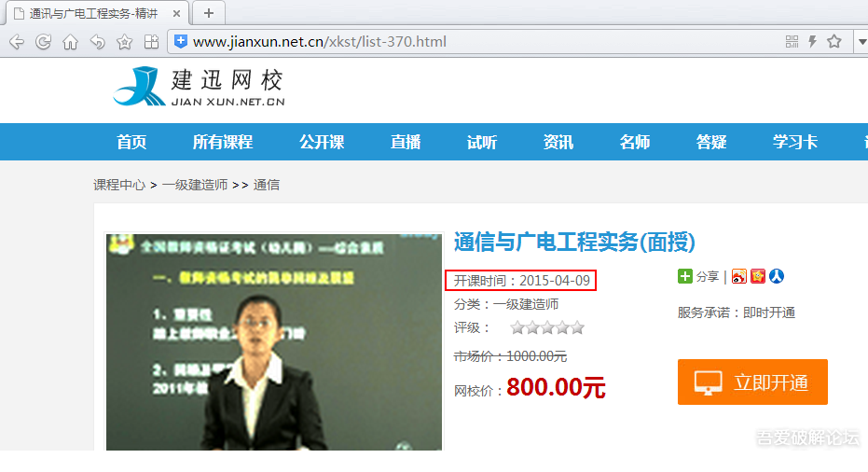Click the blue security shield icon
The height and width of the screenshot is (472, 868).
181,41
